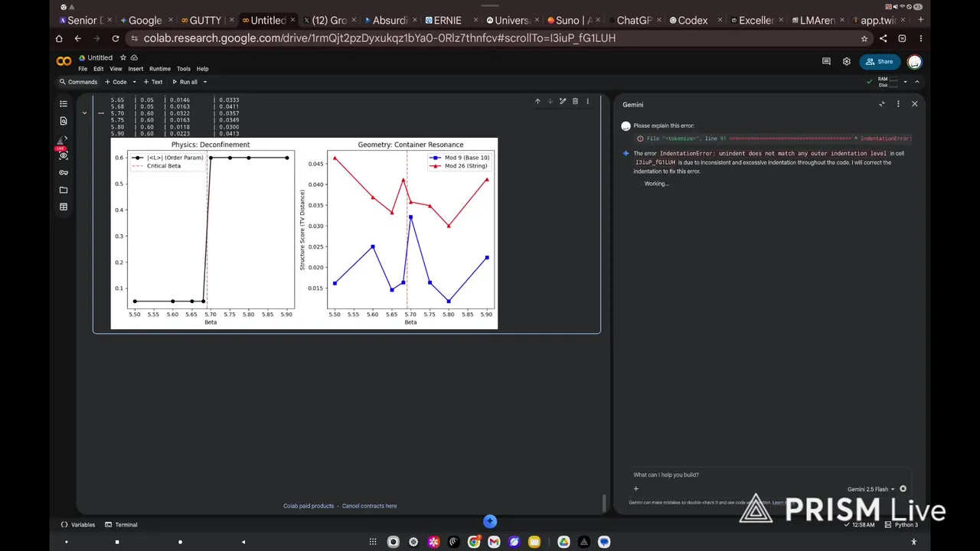Move cell down with the arrow icon

[x=550, y=101]
